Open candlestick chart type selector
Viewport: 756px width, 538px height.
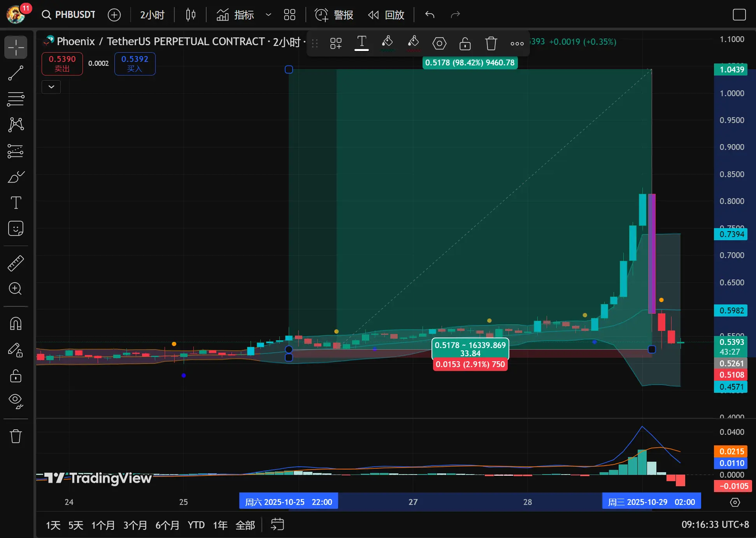[x=191, y=15]
